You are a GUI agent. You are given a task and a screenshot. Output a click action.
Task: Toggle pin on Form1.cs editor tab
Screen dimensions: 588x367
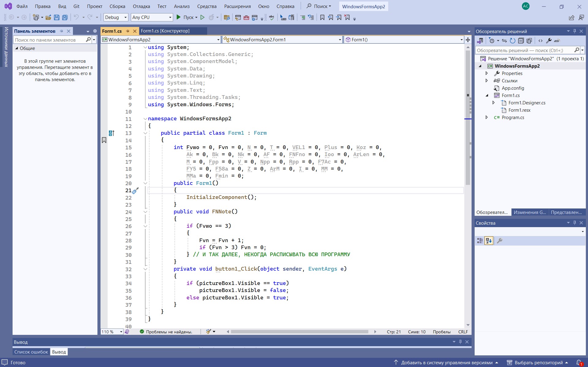pos(128,31)
